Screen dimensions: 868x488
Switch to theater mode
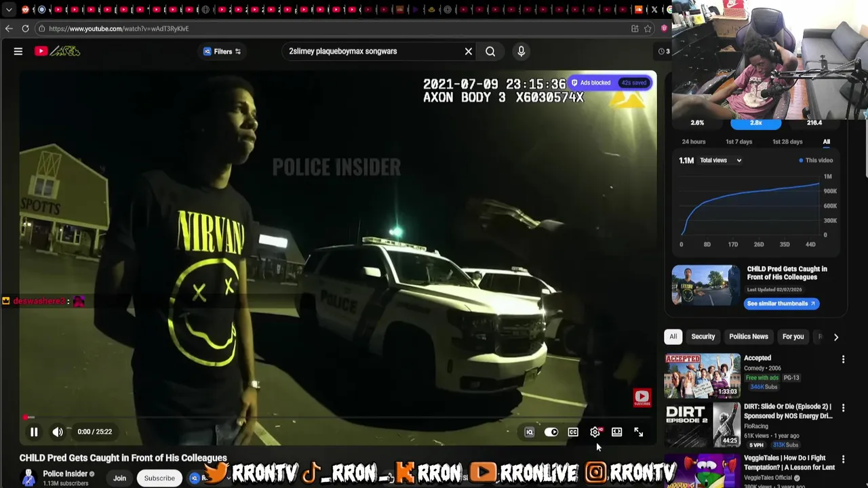616,432
